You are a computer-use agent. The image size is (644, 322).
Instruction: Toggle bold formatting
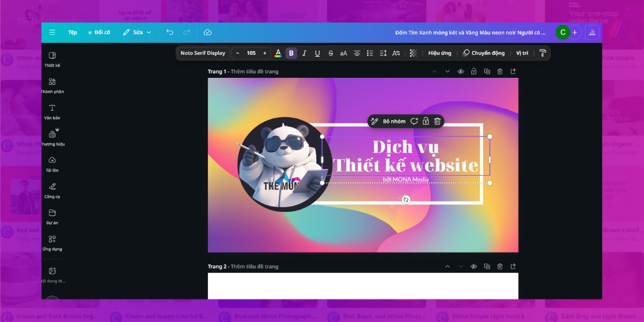(x=291, y=53)
